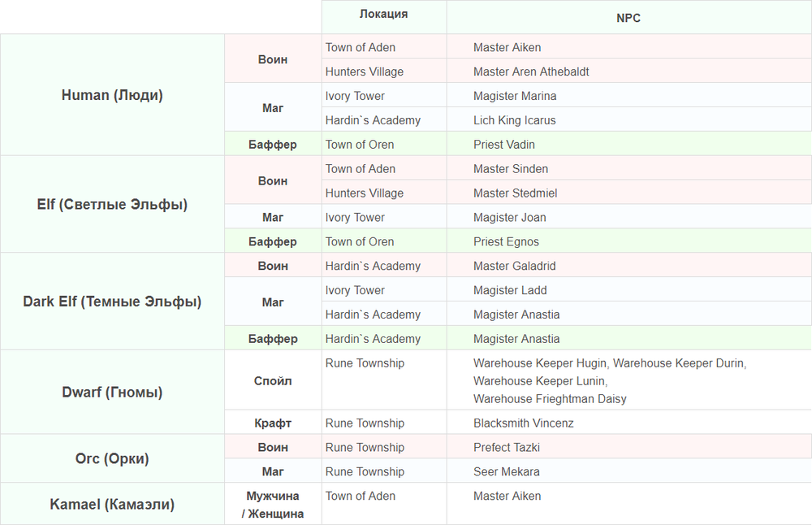The image size is (812, 525).
Task: Select NPC Blacksmith Vincenz
Action: (524, 423)
